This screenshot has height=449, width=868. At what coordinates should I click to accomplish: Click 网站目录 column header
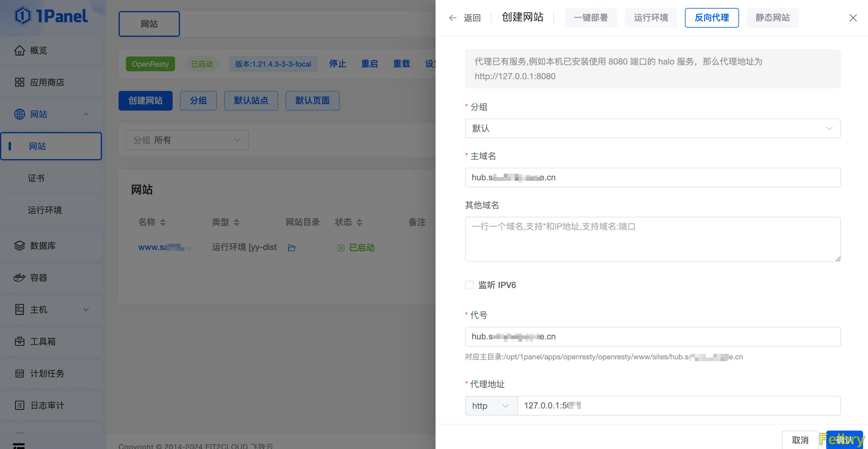[303, 222]
